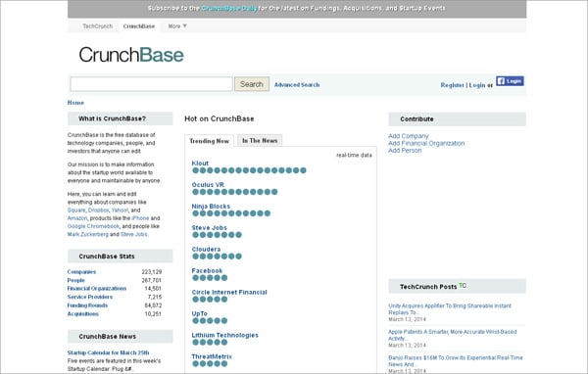Select the CrunchBase nav tab

(139, 26)
